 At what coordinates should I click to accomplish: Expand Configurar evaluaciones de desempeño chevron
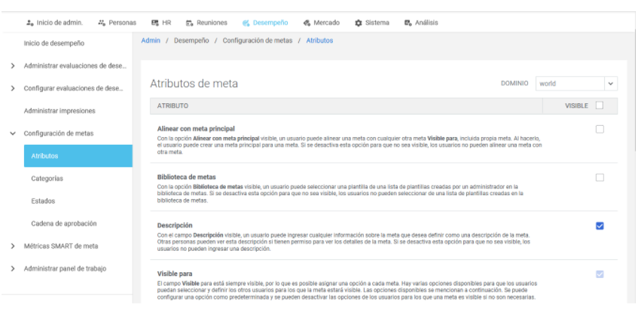(13, 88)
